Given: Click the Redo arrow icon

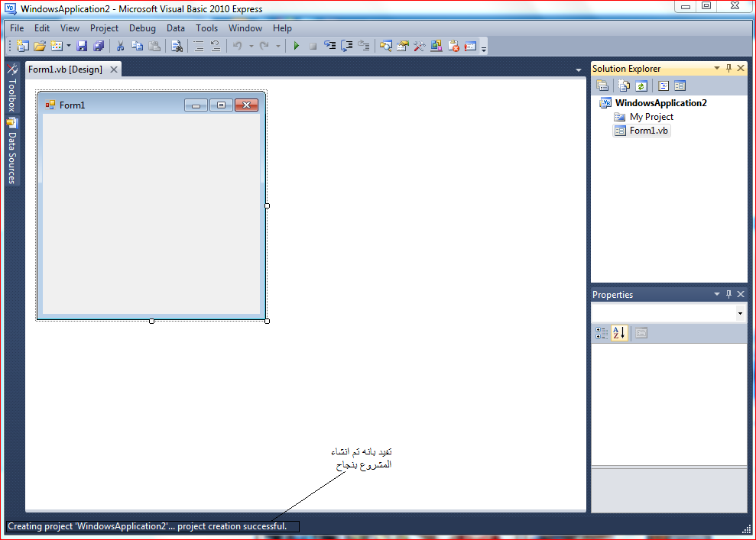Looking at the screenshot, I should [x=264, y=46].
